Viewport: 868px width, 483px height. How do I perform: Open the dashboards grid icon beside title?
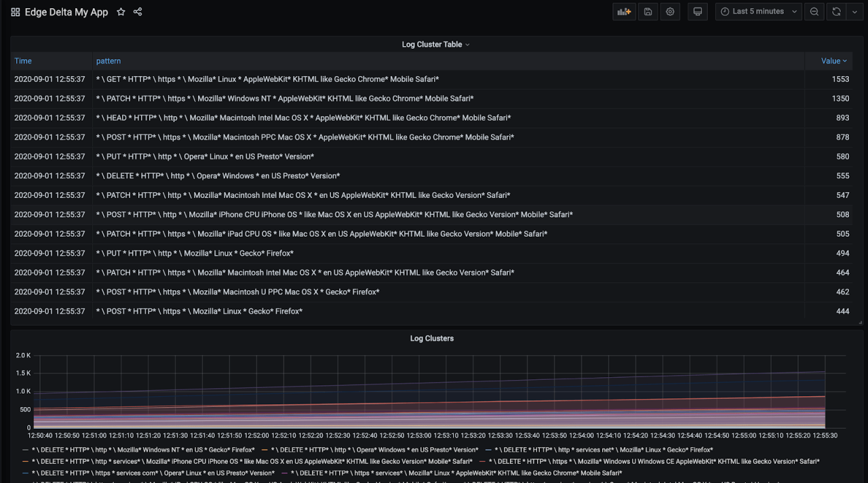pos(15,12)
